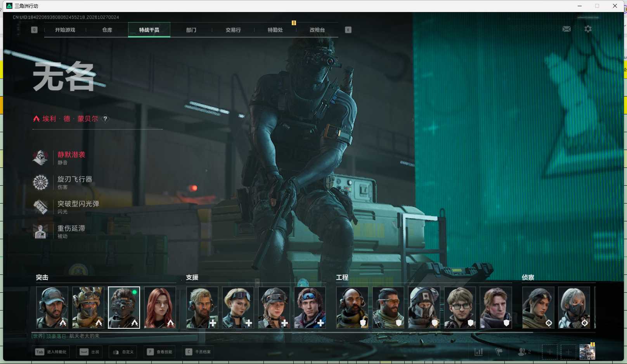Select the red-haired assault operator portrait
This screenshot has width=627, height=364.
pyautogui.click(x=160, y=307)
